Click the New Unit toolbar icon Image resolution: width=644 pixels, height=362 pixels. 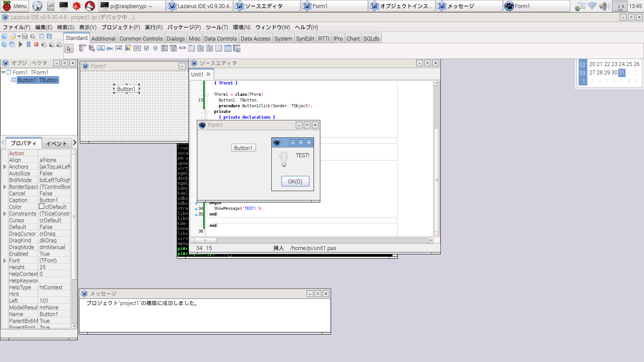[4, 36]
